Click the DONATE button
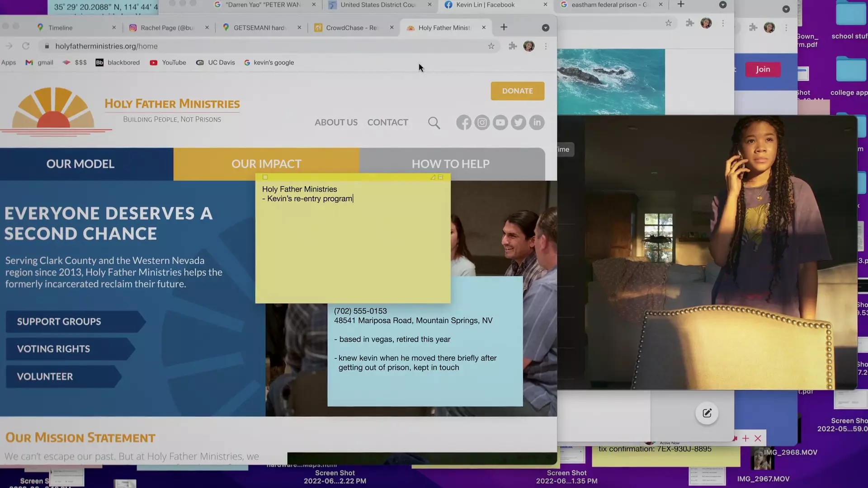The image size is (868, 488). pyautogui.click(x=517, y=91)
